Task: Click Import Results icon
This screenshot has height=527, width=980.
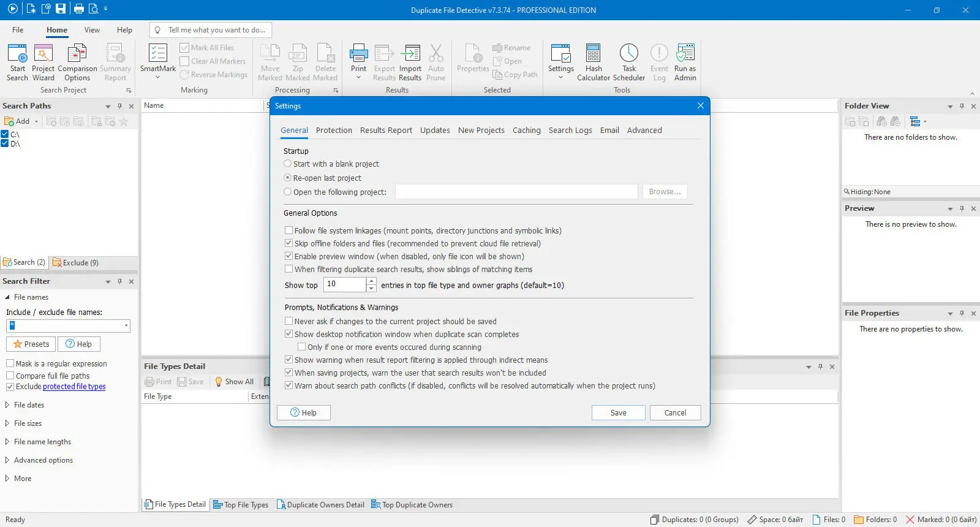Action: 410,63
